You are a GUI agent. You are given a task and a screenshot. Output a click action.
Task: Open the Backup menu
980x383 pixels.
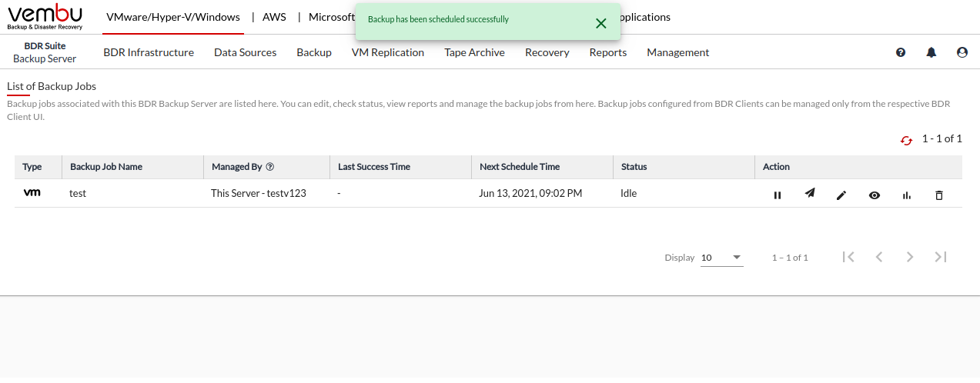(x=314, y=52)
